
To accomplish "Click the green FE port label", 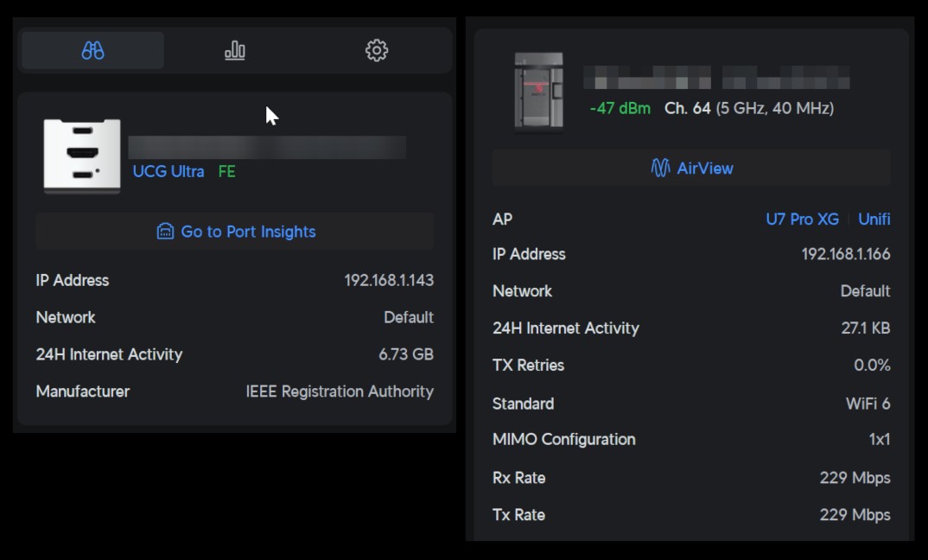I will coord(226,171).
